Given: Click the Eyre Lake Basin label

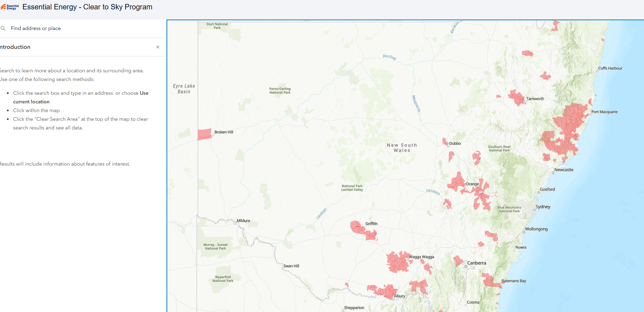Looking at the screenshot, I should (x=184, y=89).
